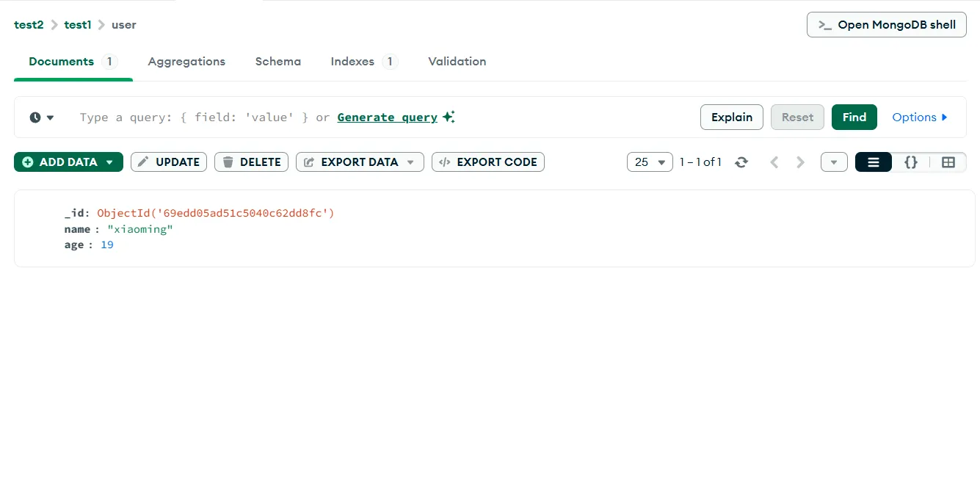Go to the Validation tab
Image resolution: width=980 pixels, height=503 pixels.
457,62
